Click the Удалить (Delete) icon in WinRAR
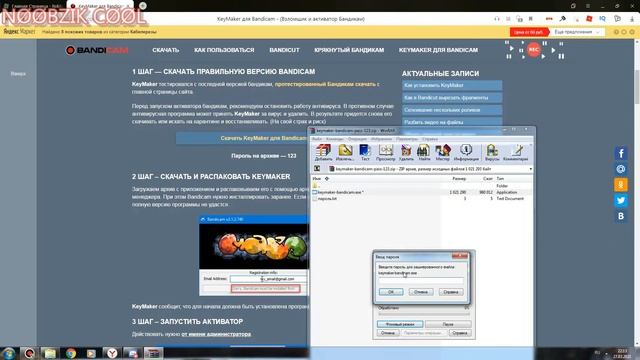 click(x=406, y=153)
